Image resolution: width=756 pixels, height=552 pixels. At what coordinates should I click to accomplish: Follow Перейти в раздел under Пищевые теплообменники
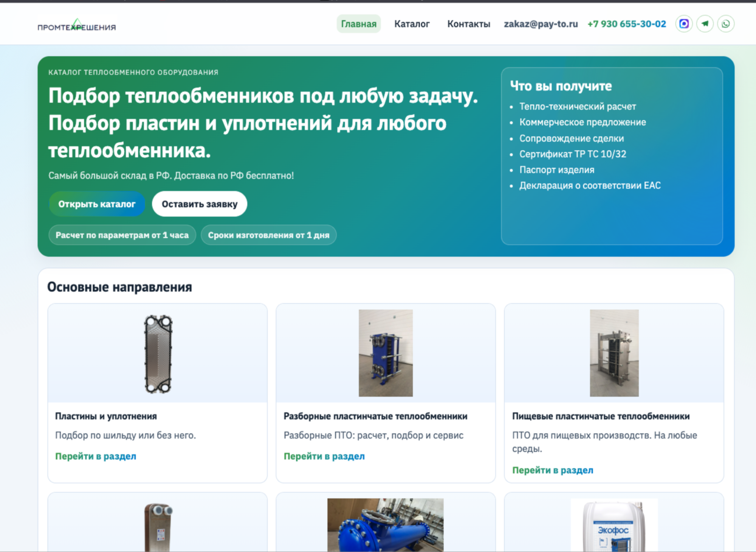click(553, 470)
